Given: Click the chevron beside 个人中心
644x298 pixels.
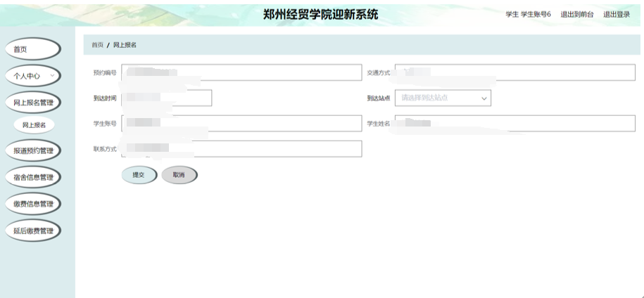Looking at the screenshot, I should [52, 75].
